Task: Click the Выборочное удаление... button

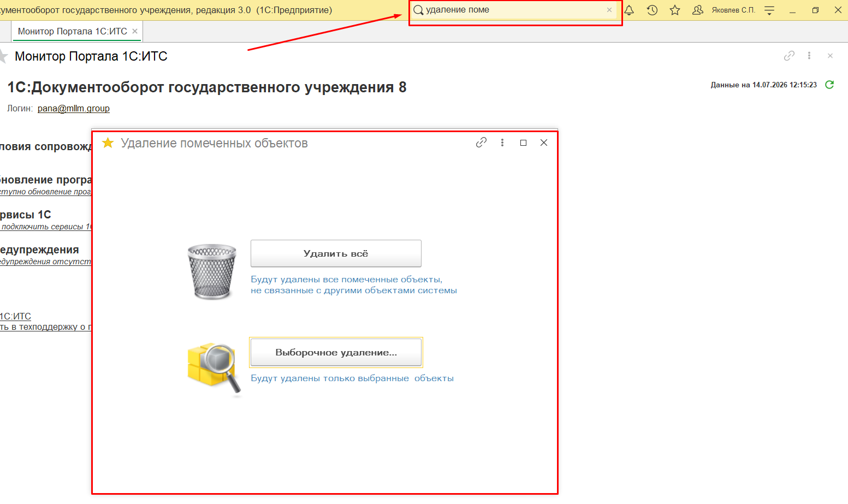Action: pyautogui.click(x=336, y=352)
